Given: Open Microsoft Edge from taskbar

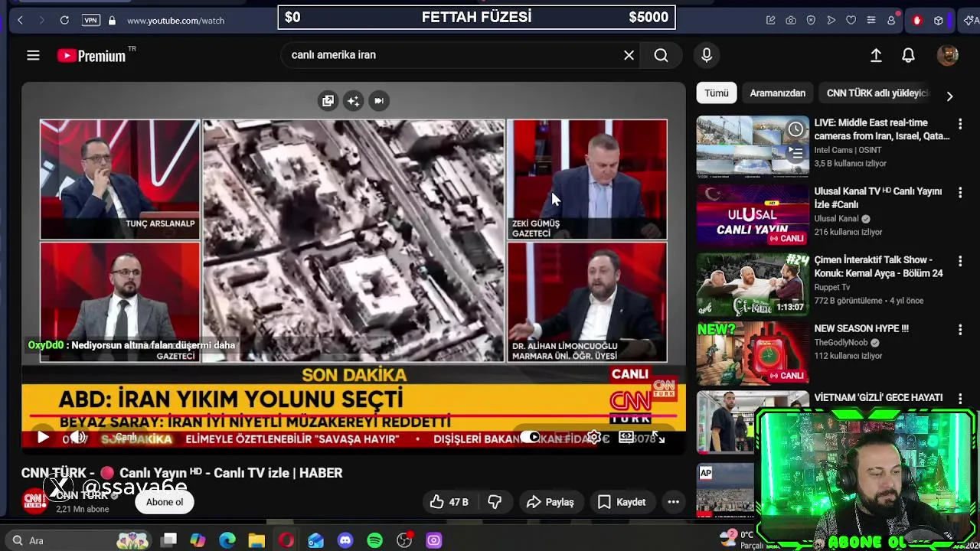Looking at the screenshot, I should 227,540.
